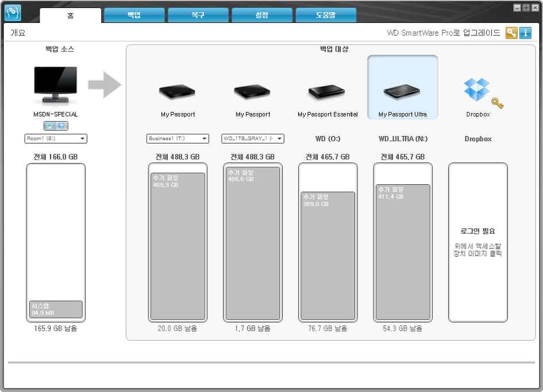
Task: Open the WD_1TB_GRAY_1 drive dropdown
Action: (x=253, y=138)
